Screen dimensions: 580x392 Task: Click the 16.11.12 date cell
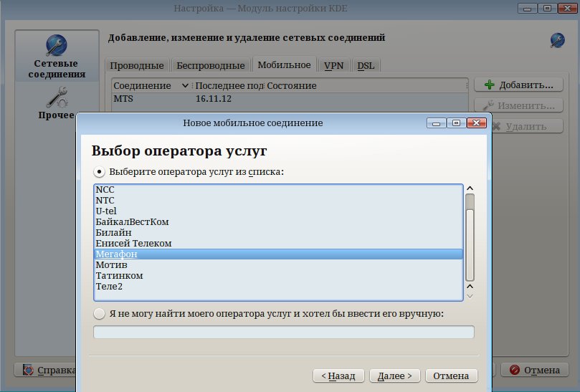pyautogui.click(x=214, y=99)
